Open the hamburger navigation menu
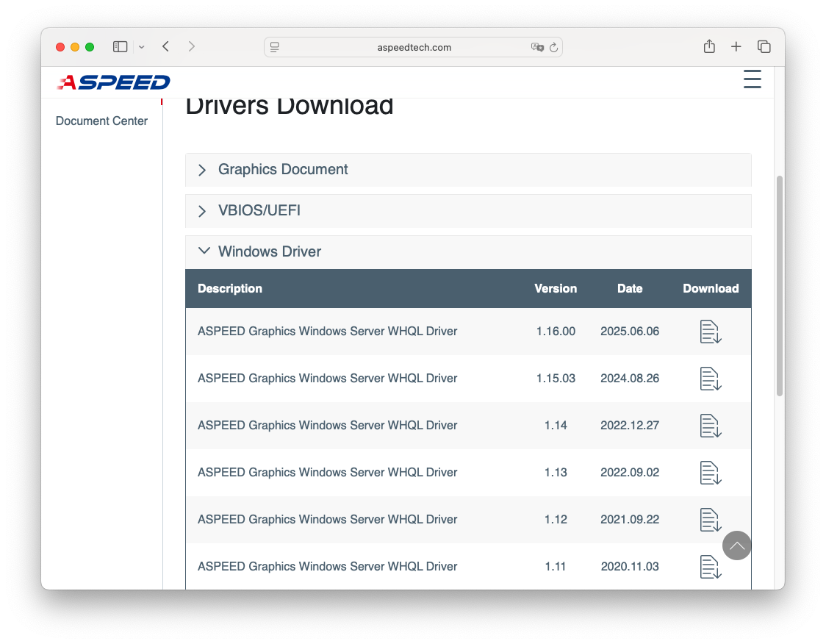This screenshot has height=644, width=826. pyautogui.click(x=752, y=79)
